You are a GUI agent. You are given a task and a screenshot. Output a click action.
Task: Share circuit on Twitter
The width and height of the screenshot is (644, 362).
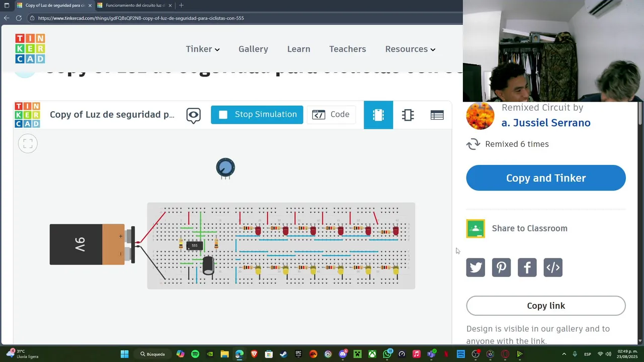[475, 267]
